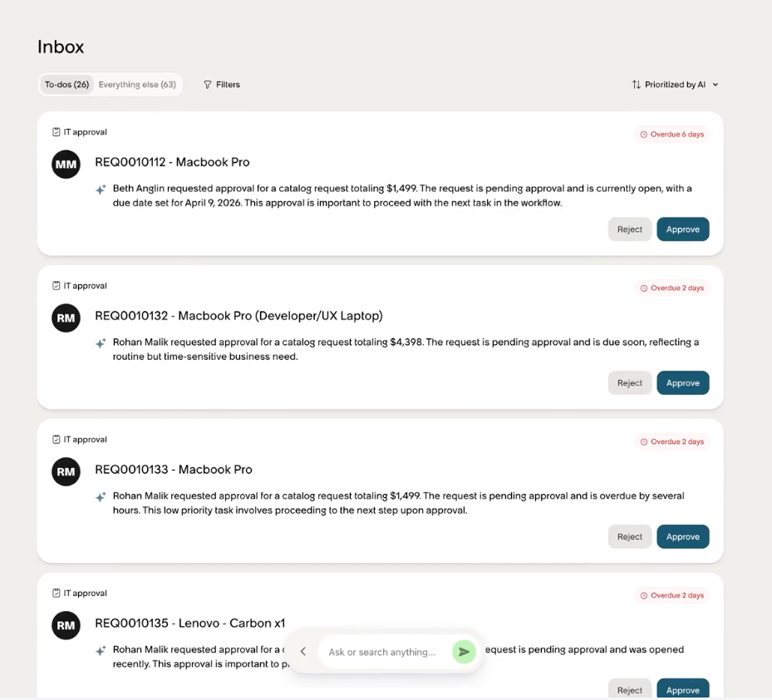The width and height of the screenshot is (772, 700).
Task: Approve REQ0010112 Macbook Pro request
Action: [683, 229]
